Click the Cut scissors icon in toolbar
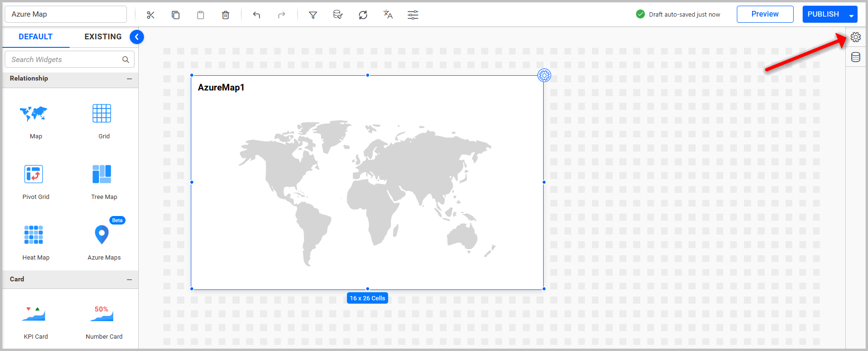This screenshot has width=868, height=351. tap(151, 15)
